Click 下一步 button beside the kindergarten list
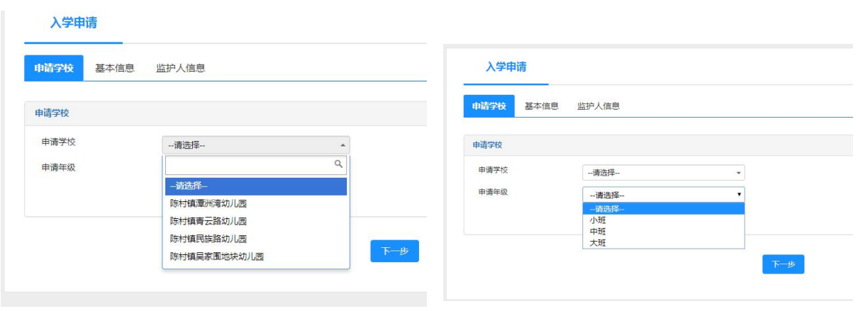The width and height of the screenshot is (868, 311). pyautogui.click(x=394, y=251)
